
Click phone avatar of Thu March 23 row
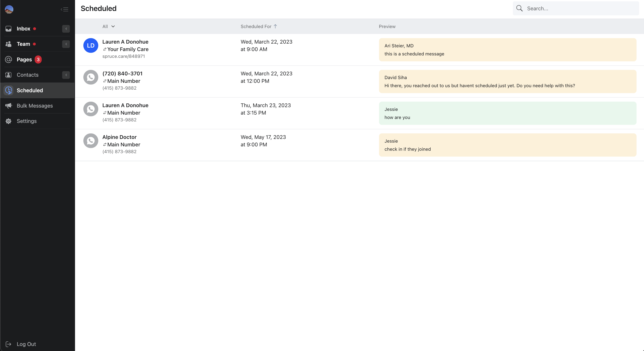point(91,109)
